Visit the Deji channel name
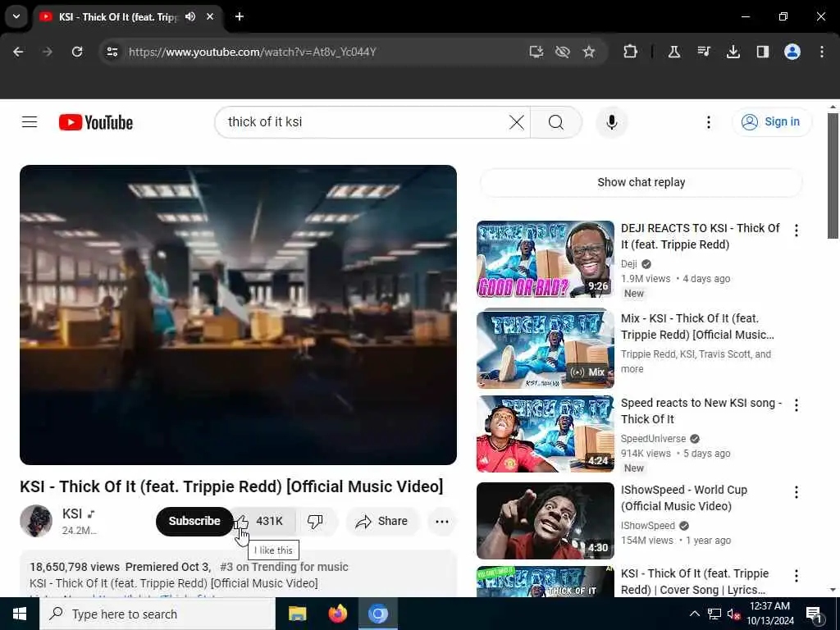The image size is (840, 630). pos(629,263)
